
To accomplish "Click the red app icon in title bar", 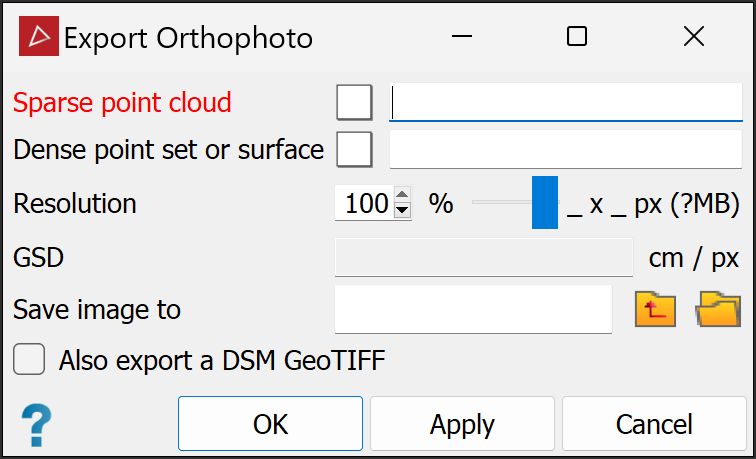I will point(39,38).
